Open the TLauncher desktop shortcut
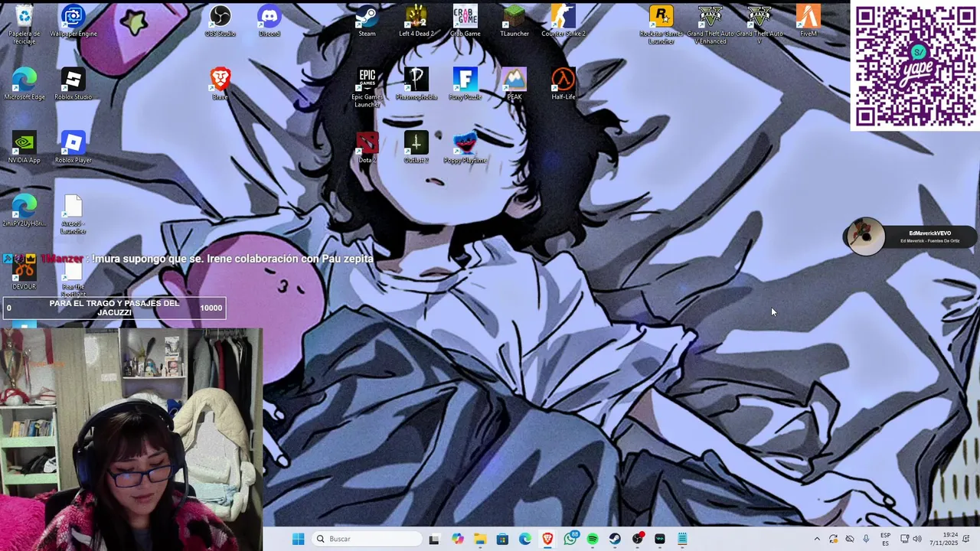Image resolution: width=980 pixels, height=551 pixels. tap(514, 21)
